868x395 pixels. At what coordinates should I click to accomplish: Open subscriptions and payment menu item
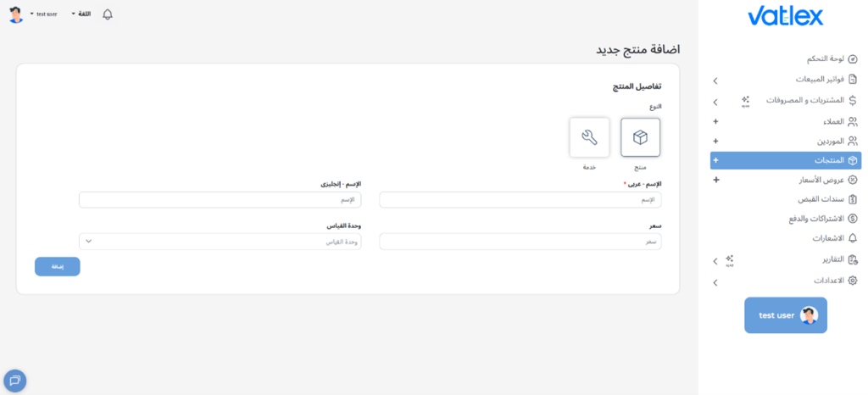coord(814,219)
